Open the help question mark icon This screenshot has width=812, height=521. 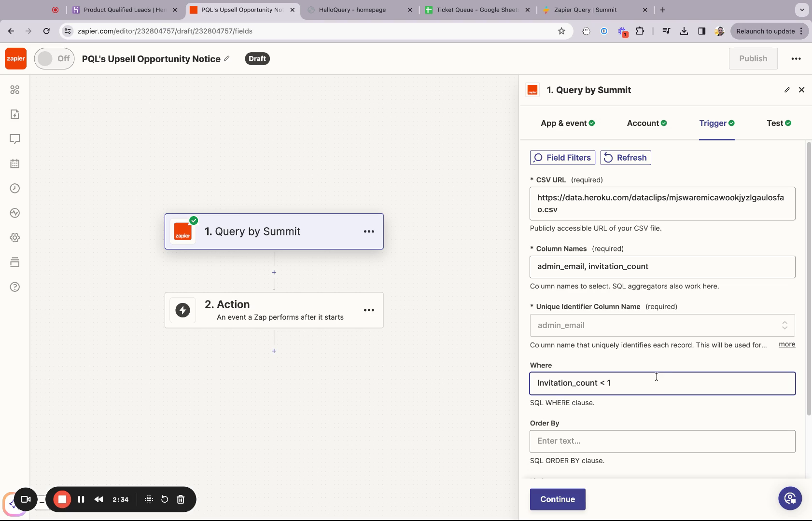click(x=15, y=287)
